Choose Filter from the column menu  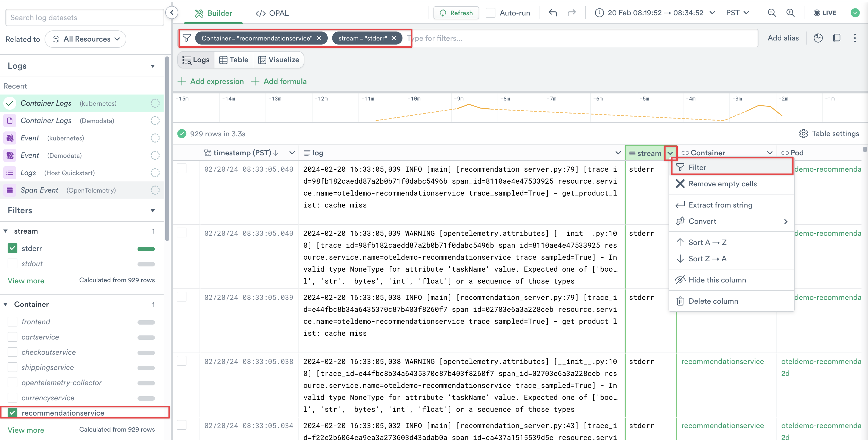click(732, 167)
